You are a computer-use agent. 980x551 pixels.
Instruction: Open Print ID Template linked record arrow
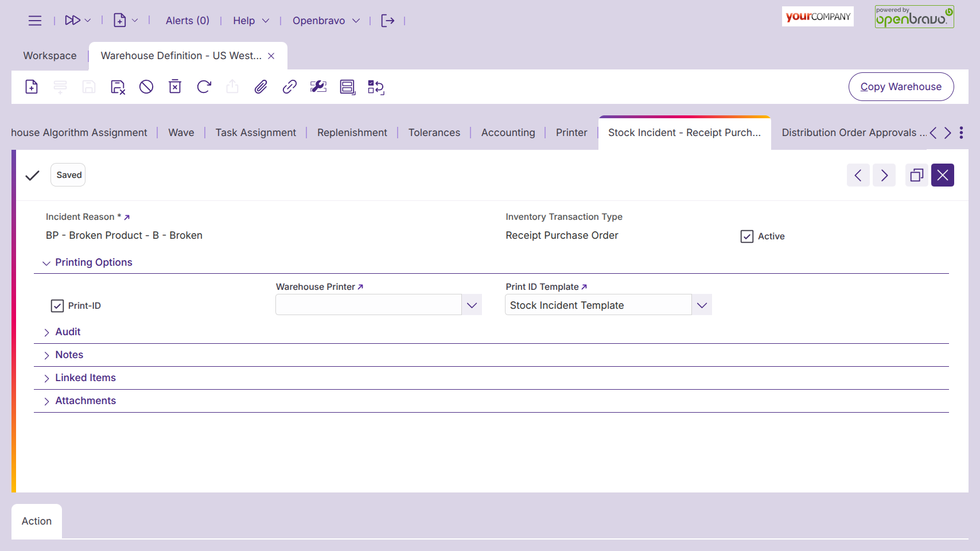pyautogui.click(x=584, y=287)
